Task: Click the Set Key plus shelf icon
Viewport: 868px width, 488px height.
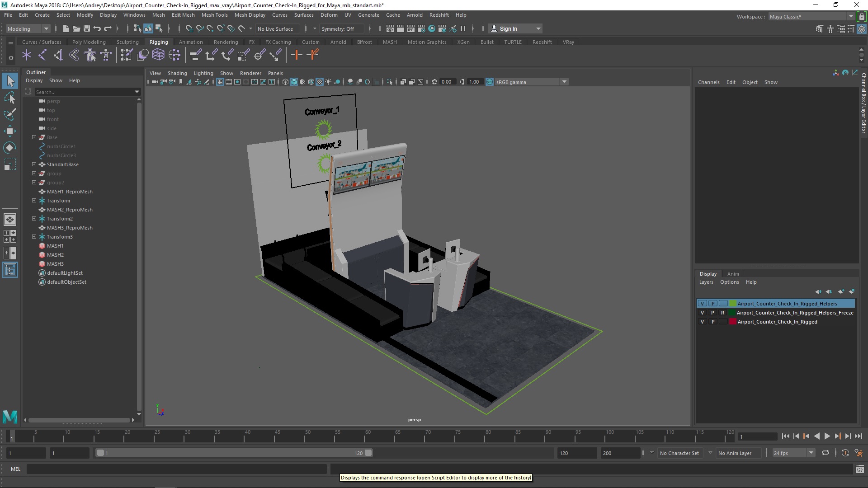Action: (x=297, y=55)
